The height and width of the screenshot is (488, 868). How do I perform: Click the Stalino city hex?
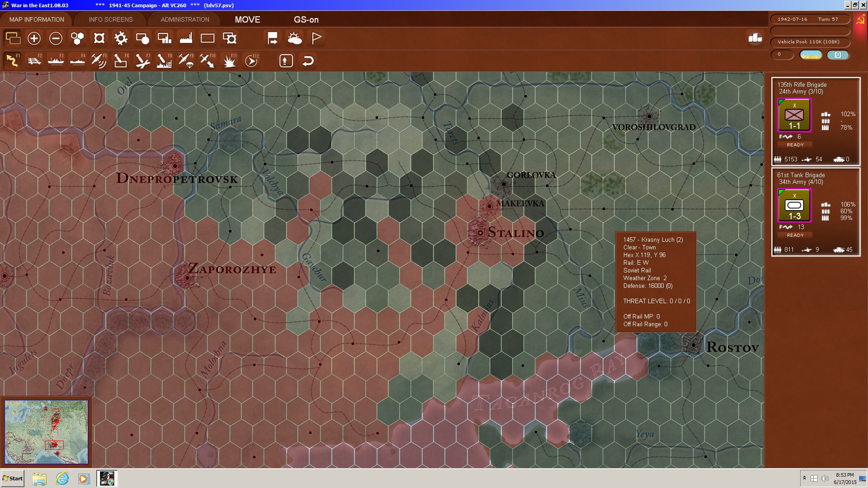click(480, 233)
